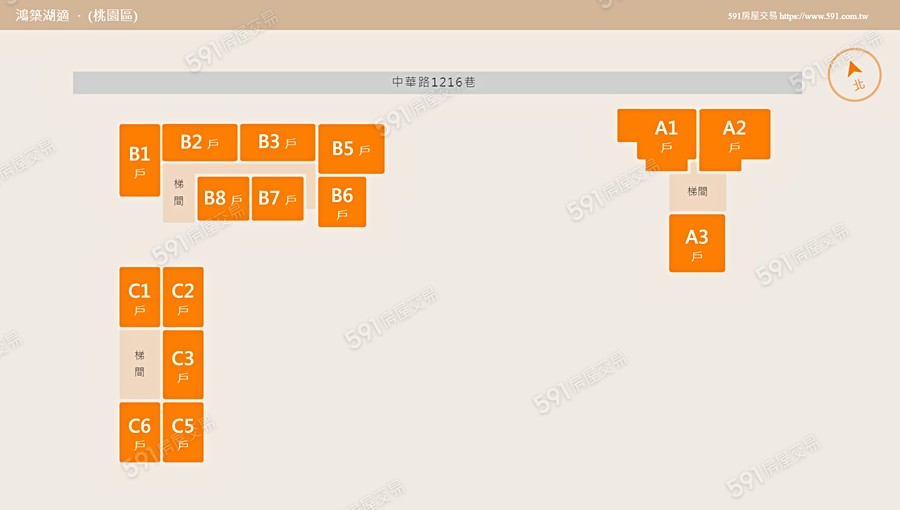Image resolution: width=900 pixels, height=510 pixels.
Task: Click the 中華路1216巷 road bar
Action: (x=436, y=82)
